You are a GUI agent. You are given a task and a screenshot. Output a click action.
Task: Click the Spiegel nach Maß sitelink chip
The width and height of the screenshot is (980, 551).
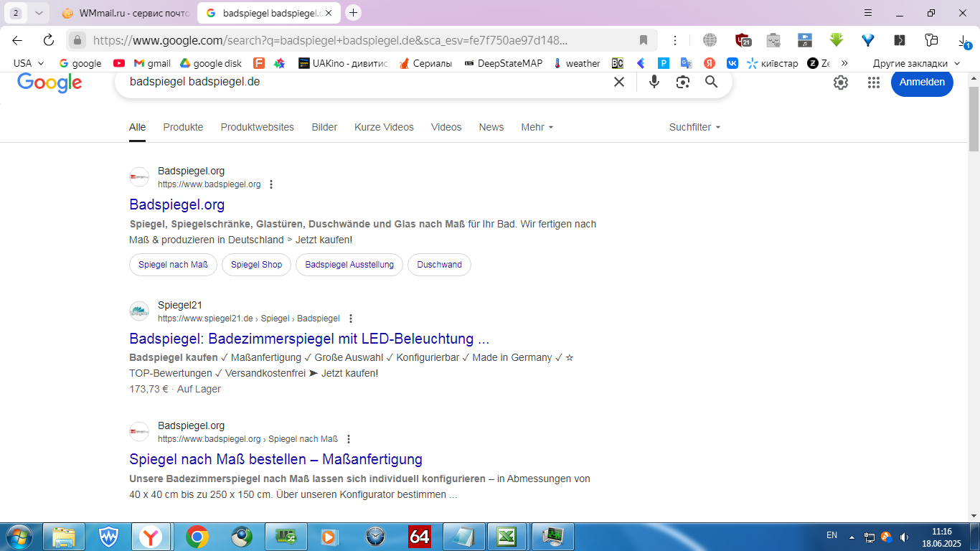point(173,265)
